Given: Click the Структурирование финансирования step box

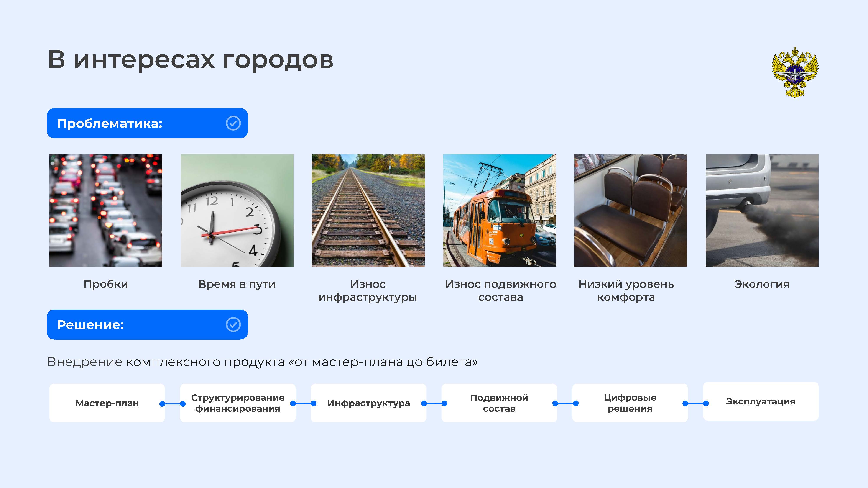Looking at the screenshot, I should click(x=238, y=403).
